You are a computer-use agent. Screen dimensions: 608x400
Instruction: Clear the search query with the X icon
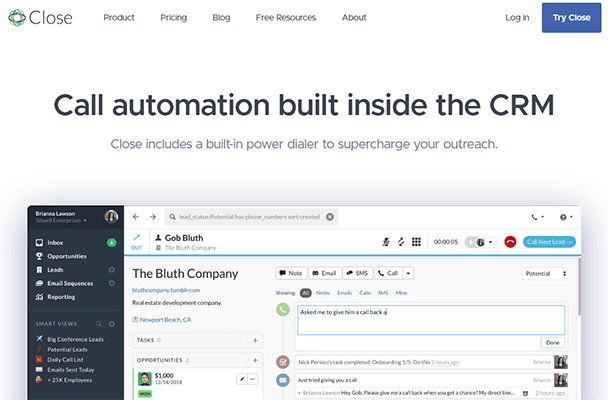pyautogui.click(x=330, y=217)
